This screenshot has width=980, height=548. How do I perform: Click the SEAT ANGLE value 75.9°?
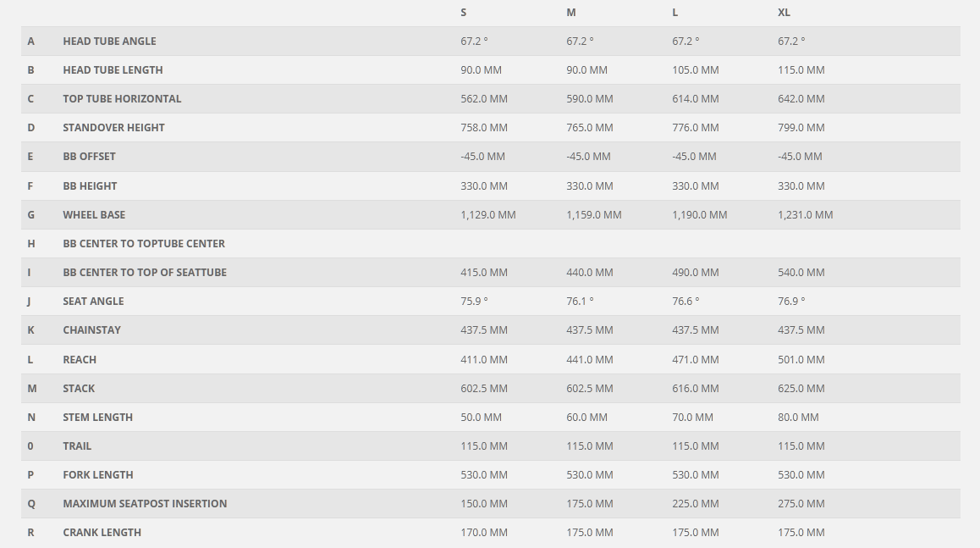click(475, 302)
